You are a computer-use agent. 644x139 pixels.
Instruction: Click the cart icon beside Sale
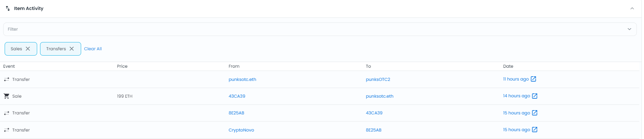[x=6, y=96]
